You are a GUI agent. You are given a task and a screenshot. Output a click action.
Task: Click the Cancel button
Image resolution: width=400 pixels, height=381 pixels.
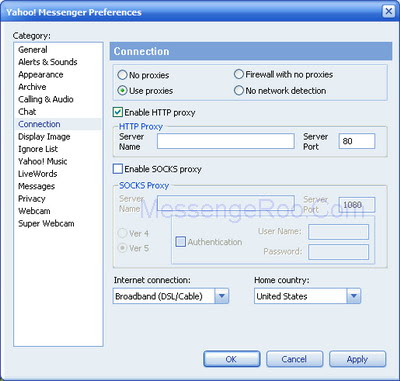pos(294,359)
